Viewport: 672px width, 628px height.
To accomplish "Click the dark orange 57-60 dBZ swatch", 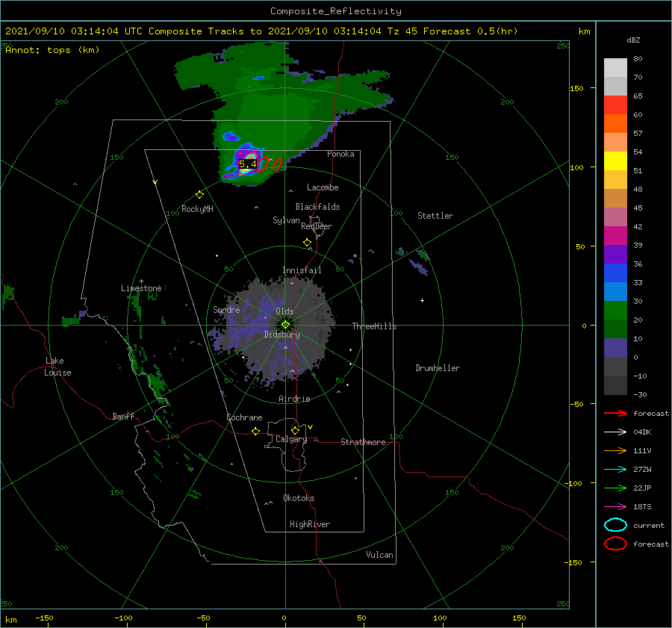I will point(615,124).
